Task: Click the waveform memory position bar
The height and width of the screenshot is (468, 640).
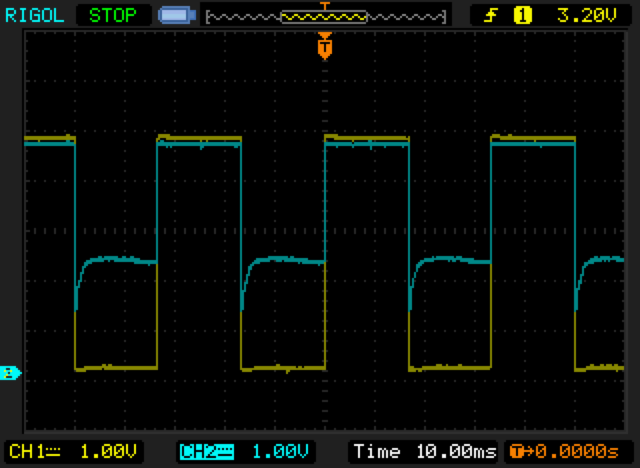Action: pos(326,17)
